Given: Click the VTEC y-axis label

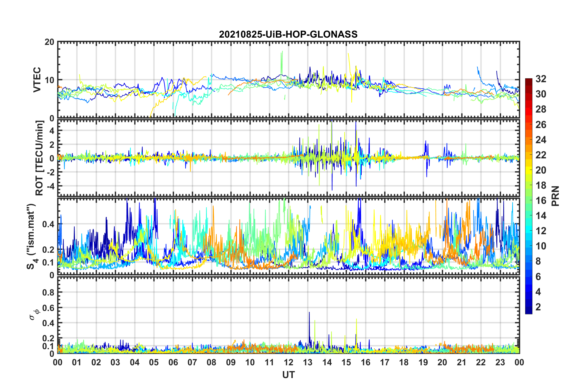Looking at the screenshot, I should tap(37, 80).
